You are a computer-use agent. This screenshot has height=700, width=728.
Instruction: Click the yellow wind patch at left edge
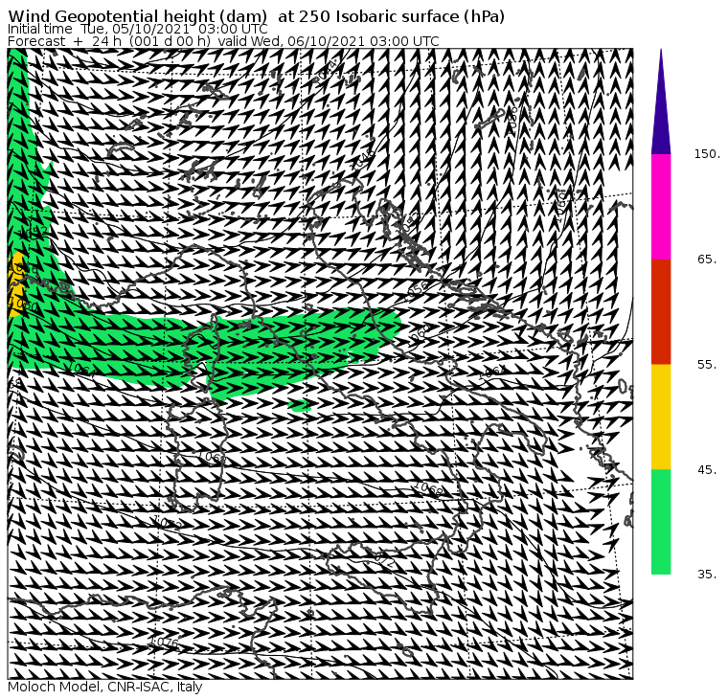(15, 284)
